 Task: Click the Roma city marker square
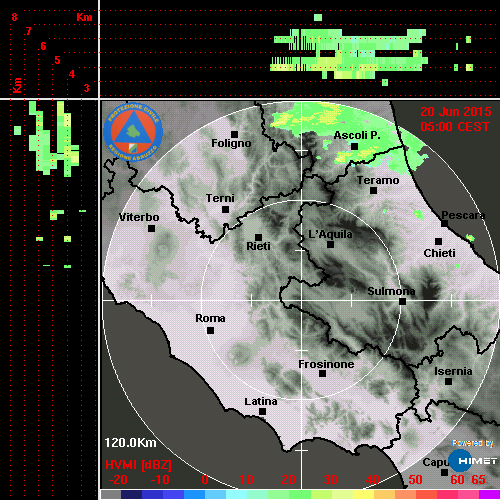pos(210,331)
